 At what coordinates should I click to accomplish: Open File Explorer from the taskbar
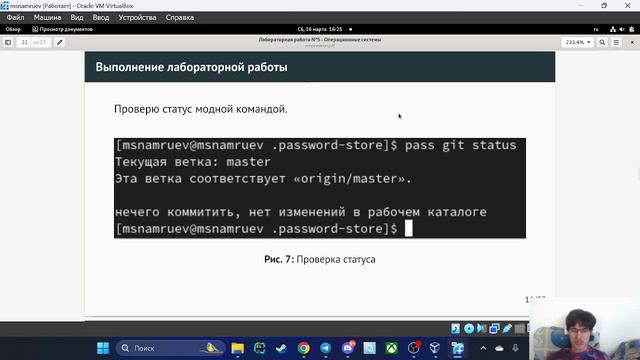(x=238, y=348)
